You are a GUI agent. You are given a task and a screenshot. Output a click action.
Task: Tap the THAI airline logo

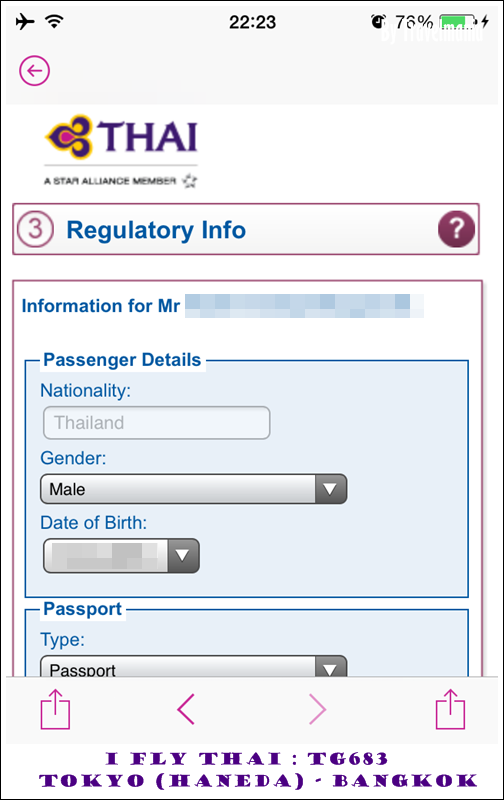click(121, 137)
